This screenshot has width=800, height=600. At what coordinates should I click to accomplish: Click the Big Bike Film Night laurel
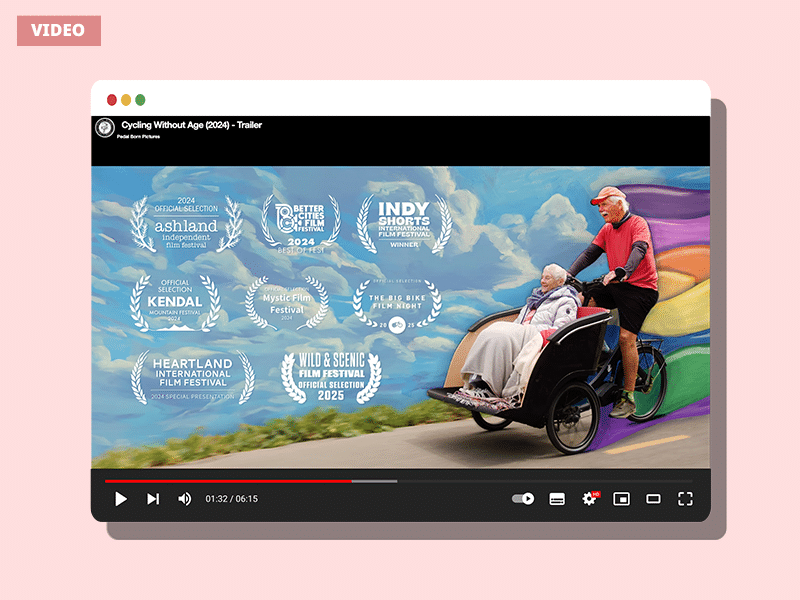(397, 305)
